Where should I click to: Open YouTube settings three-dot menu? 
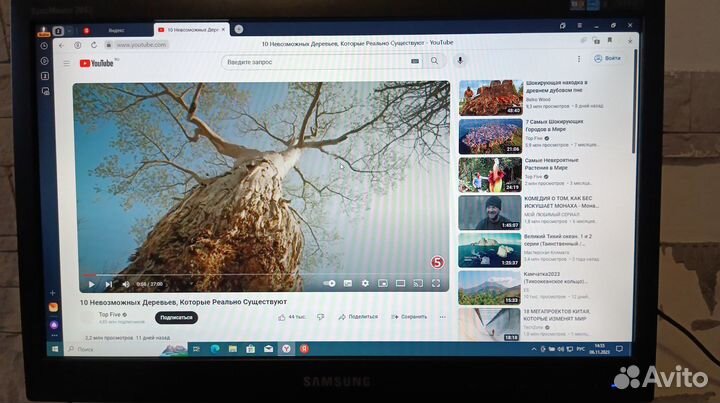click(x=579, y=59)
